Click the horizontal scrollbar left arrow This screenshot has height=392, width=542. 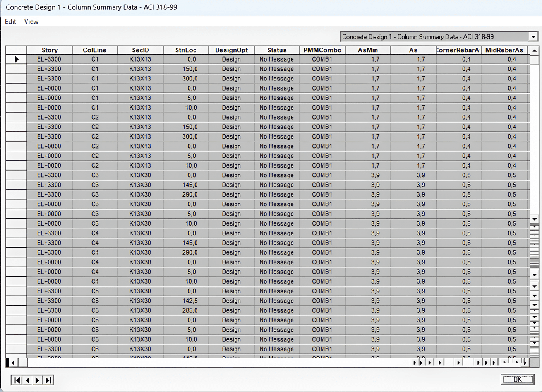[13, 363]
